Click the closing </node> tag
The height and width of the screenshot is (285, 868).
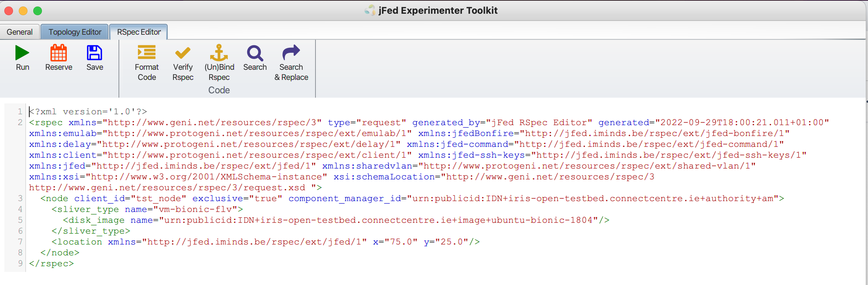pos(60,252)
